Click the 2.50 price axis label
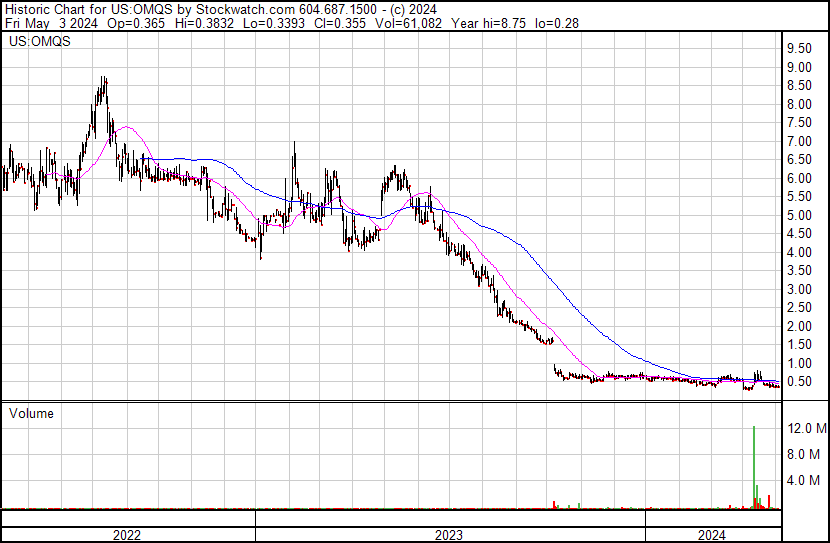Screen dimensions: 830x543 point(799,307)
